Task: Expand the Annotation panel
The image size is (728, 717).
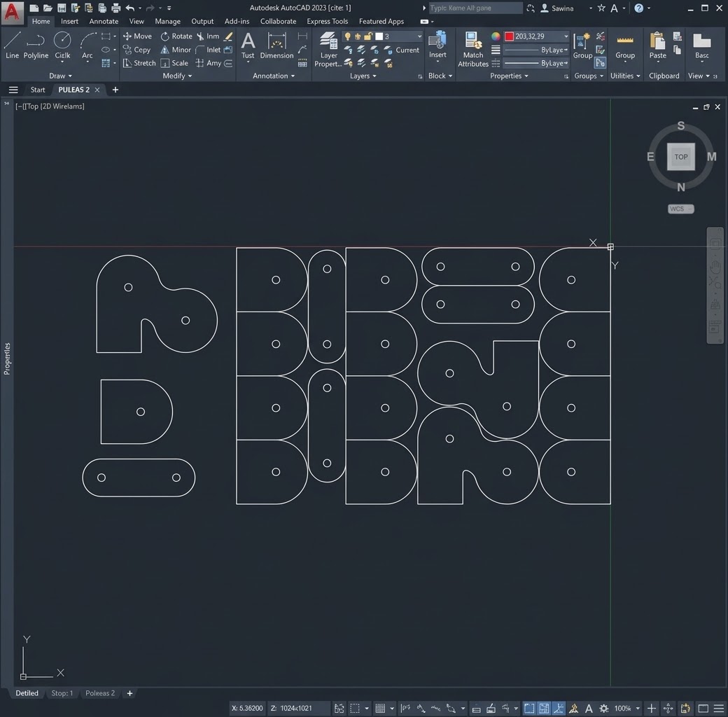Action: point(274,76)
